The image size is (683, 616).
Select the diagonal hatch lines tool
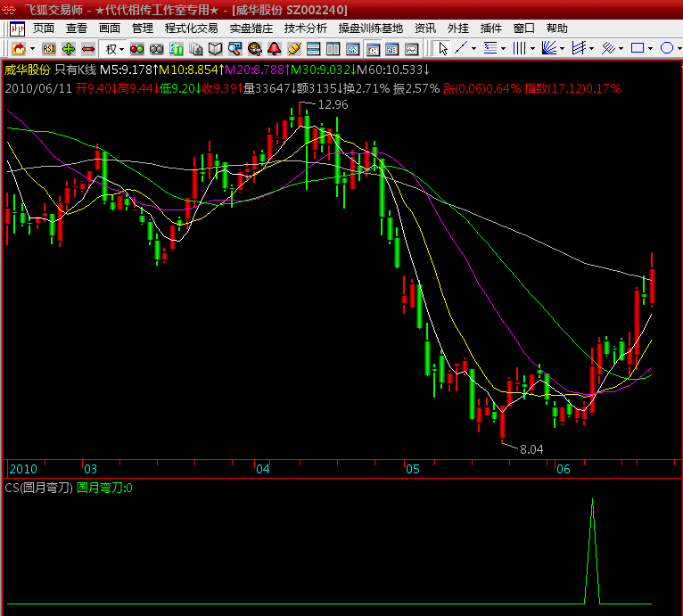pyautogui.click(x=608, y=48)
